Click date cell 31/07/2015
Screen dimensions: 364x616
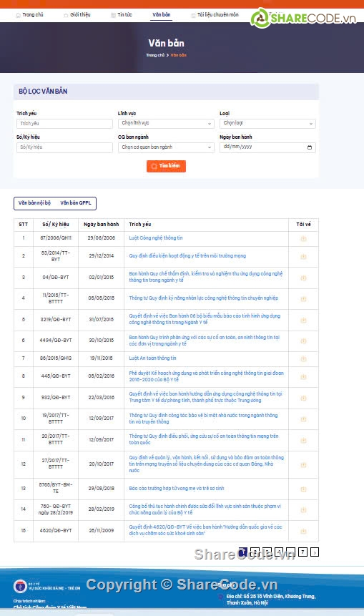102,319
